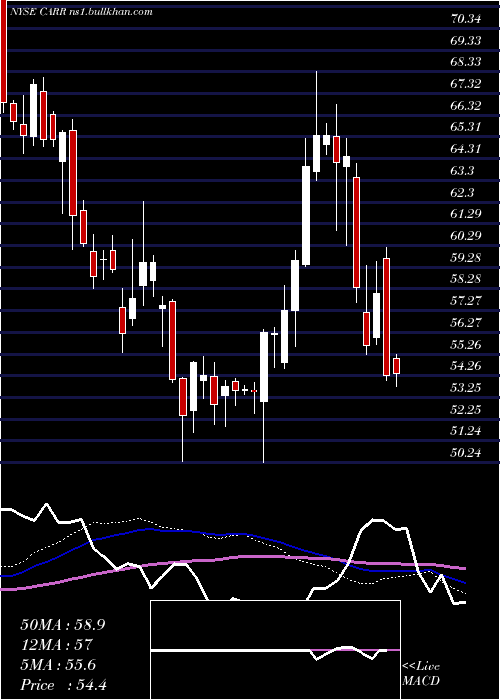This screenshot has height=700, width=500.
Task: Click the 64.31 price axis label
Action: tap(466, 149)
